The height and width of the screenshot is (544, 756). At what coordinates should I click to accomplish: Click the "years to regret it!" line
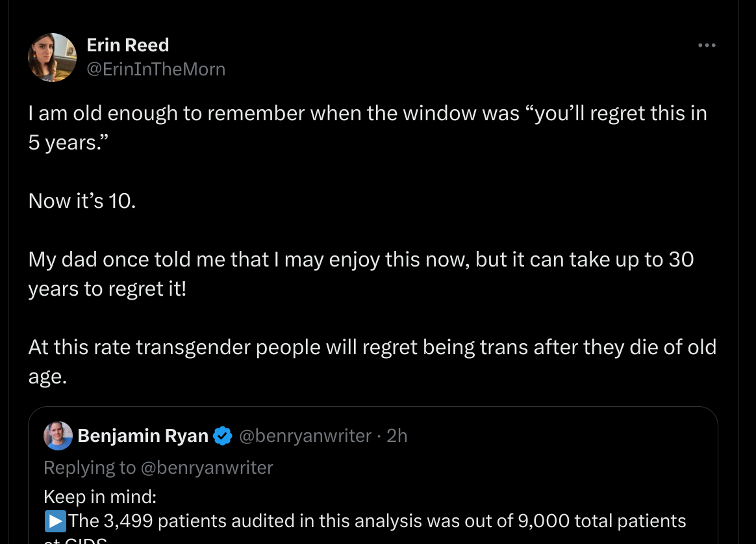(x=107, y=289)
